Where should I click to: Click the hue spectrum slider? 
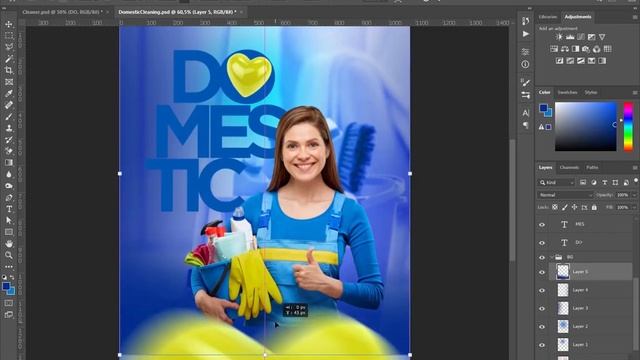tap(628, 127)
